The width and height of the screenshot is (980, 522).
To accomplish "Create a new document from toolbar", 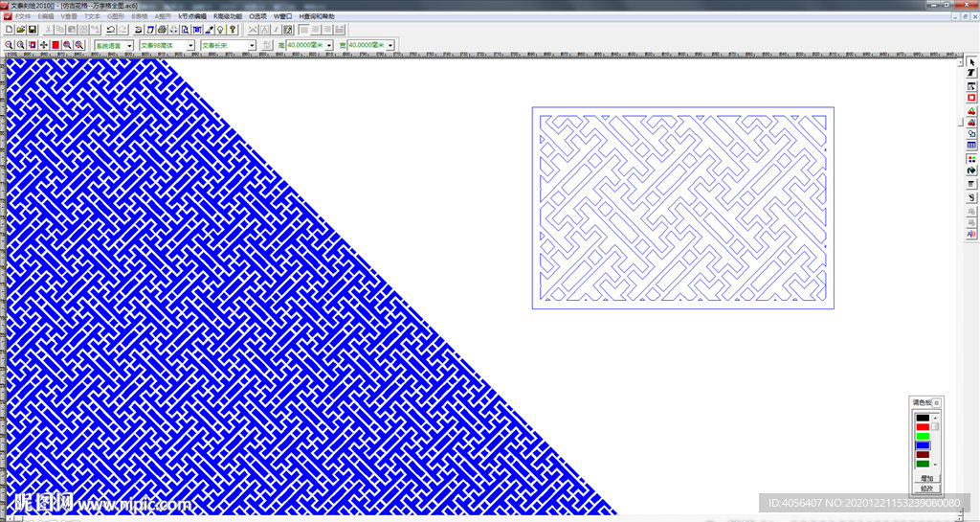I will (10, 30).
